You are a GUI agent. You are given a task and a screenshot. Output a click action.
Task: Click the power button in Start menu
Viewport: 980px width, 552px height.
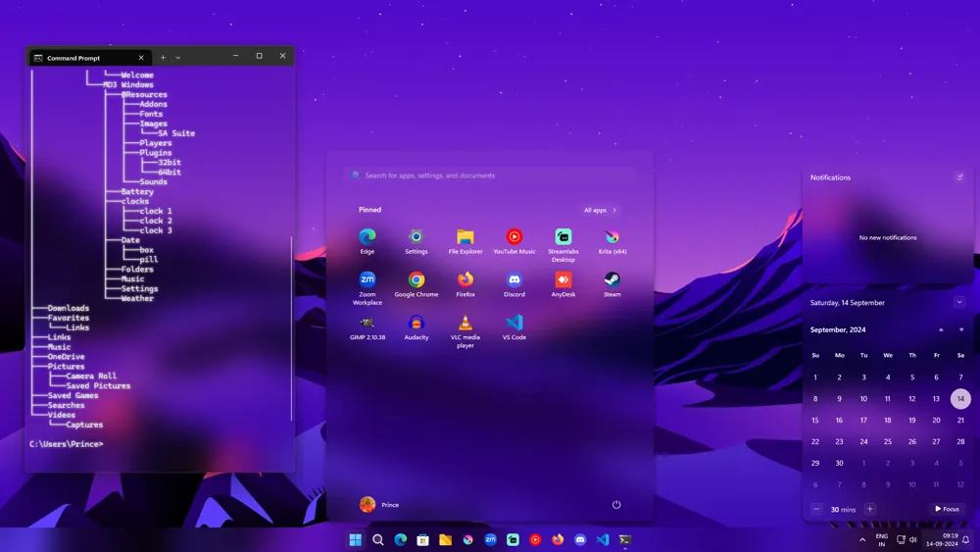tap(616, 505)
